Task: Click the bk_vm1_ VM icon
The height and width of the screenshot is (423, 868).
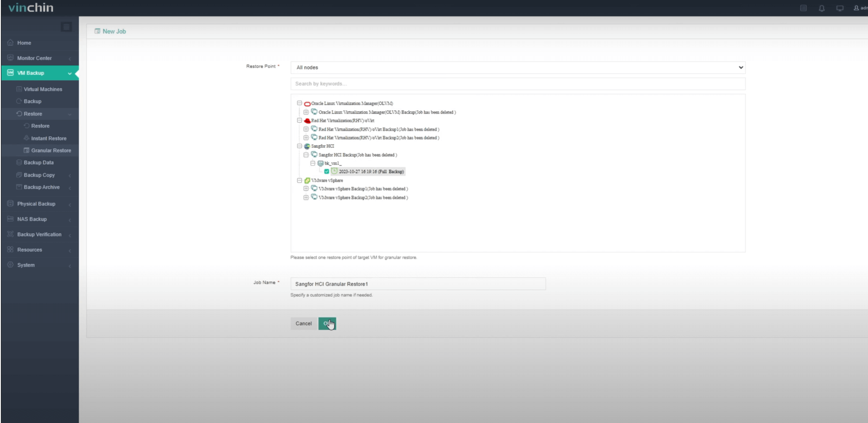Action: coord(321,163)
